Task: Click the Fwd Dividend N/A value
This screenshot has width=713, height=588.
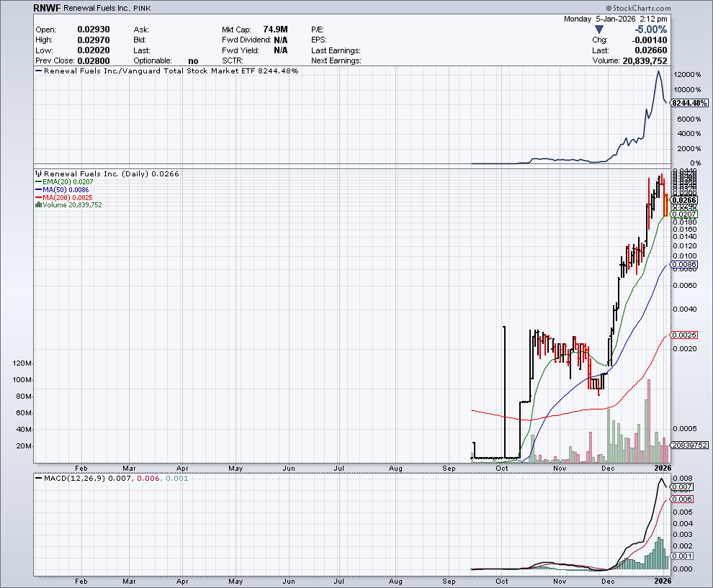Action: tap(281, 40)
